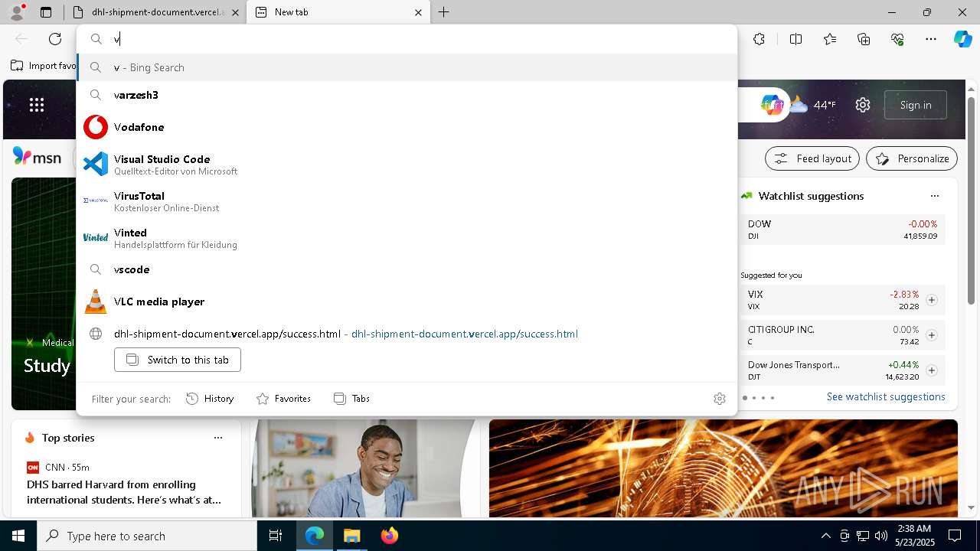Add VIX to watchlist
Viewport: 980px width, 551px height.
932,300
